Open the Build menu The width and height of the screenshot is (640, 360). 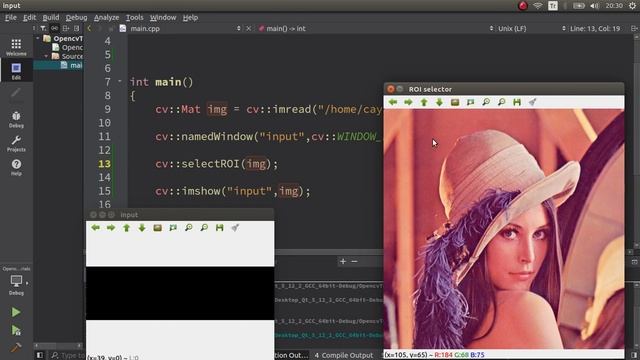pyautogui.click(x=51, y=18)
